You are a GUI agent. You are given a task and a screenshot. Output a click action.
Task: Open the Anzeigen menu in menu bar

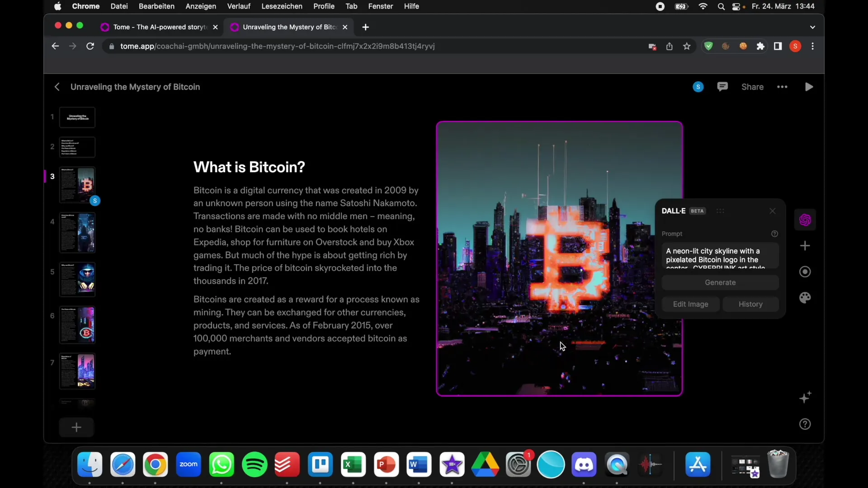tap(200, 6)
